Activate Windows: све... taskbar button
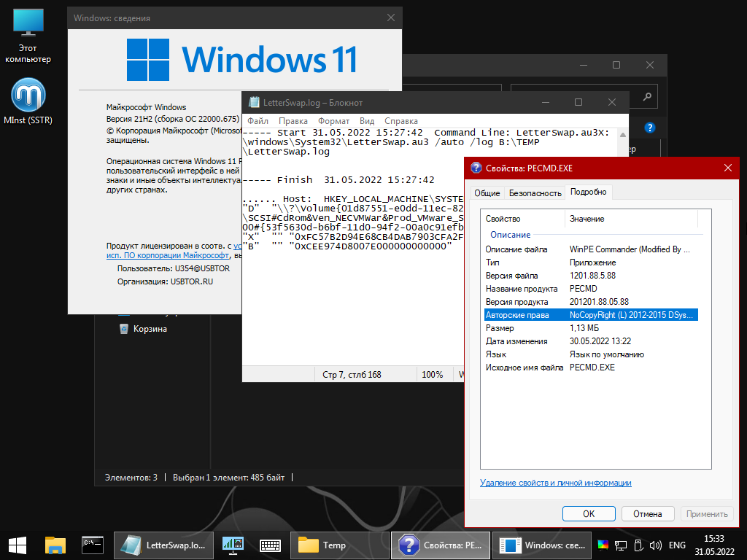 (542, 545)
